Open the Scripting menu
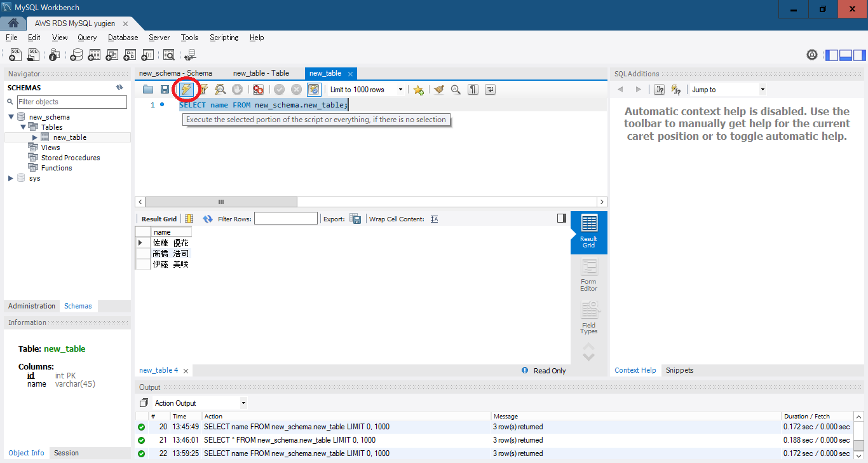 [224, 38]
